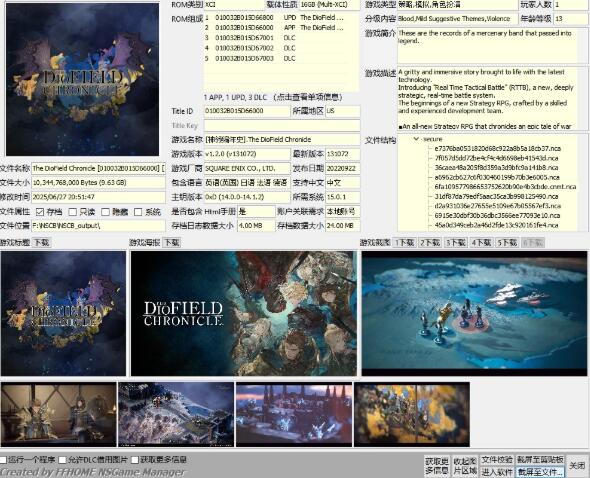Screen dimensions: 590x478
Task: Open the large game icon image at top left
Action: click(82, 79)
